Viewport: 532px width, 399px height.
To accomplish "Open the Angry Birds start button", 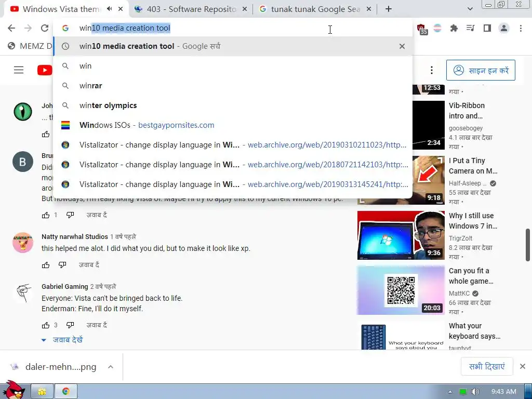I will click(x=13, y=390).
